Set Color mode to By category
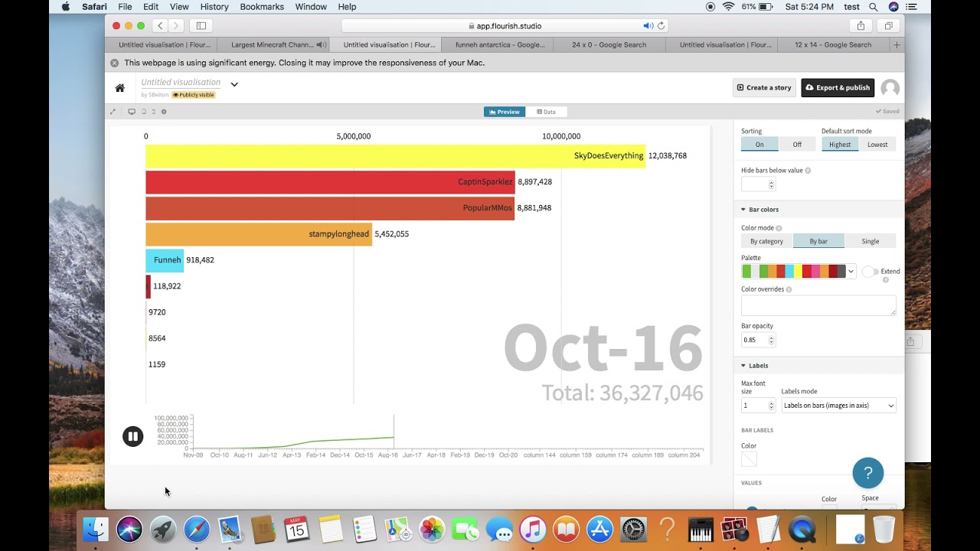Image resolution: width=980 pixels, height=551 pixels. pos(766,241)
